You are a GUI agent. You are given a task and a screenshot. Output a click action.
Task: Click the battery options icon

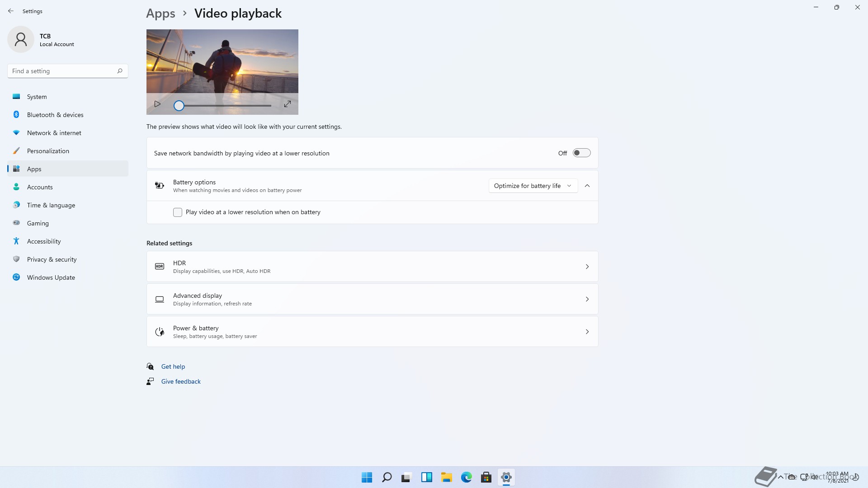pos(160,186)
